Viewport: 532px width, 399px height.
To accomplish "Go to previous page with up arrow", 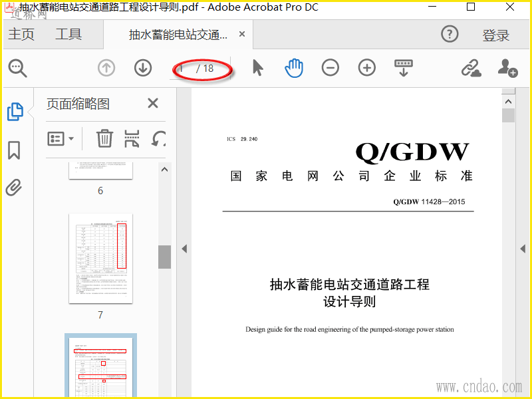I will coord(106,68).
